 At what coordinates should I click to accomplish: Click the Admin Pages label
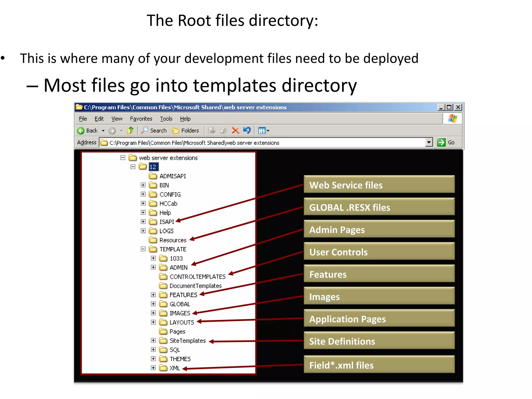click(x=379, y=229)
